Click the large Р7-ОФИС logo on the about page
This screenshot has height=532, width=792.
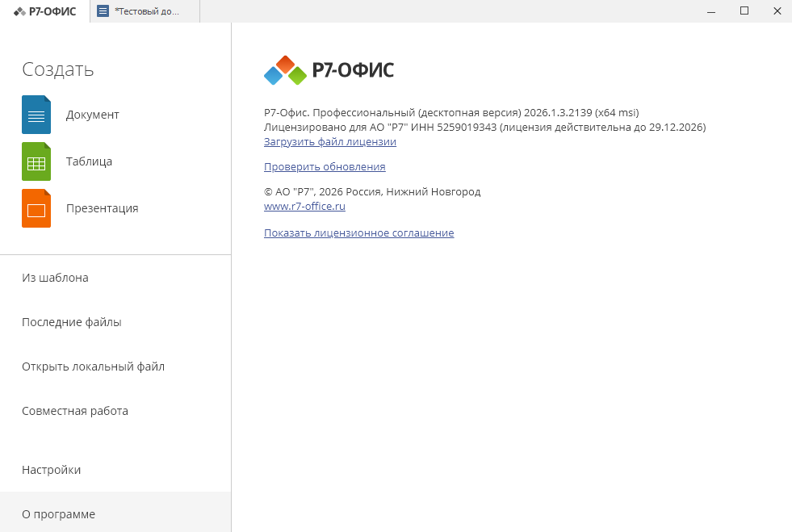coord(329,70)
